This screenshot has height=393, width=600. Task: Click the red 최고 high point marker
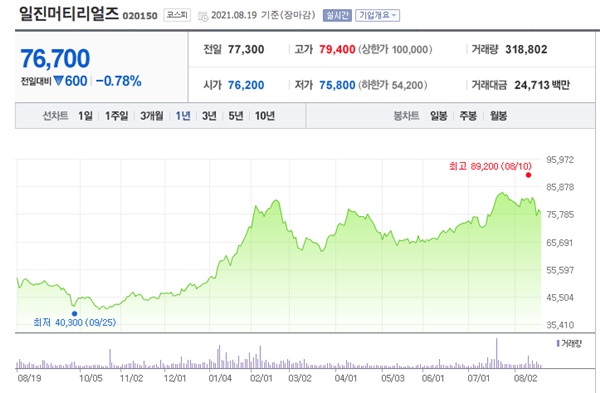[x=528, y=175]
